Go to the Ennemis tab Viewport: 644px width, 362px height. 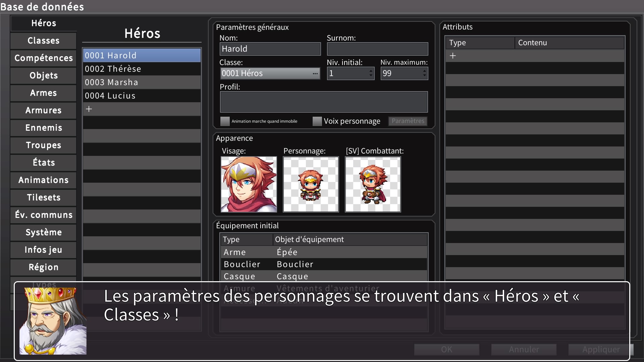coord(44,128)
